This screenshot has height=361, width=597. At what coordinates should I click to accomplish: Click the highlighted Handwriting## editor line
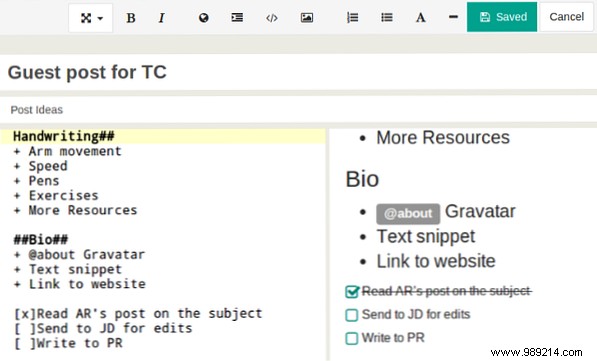pyautogui.click(x=163, y=136)
